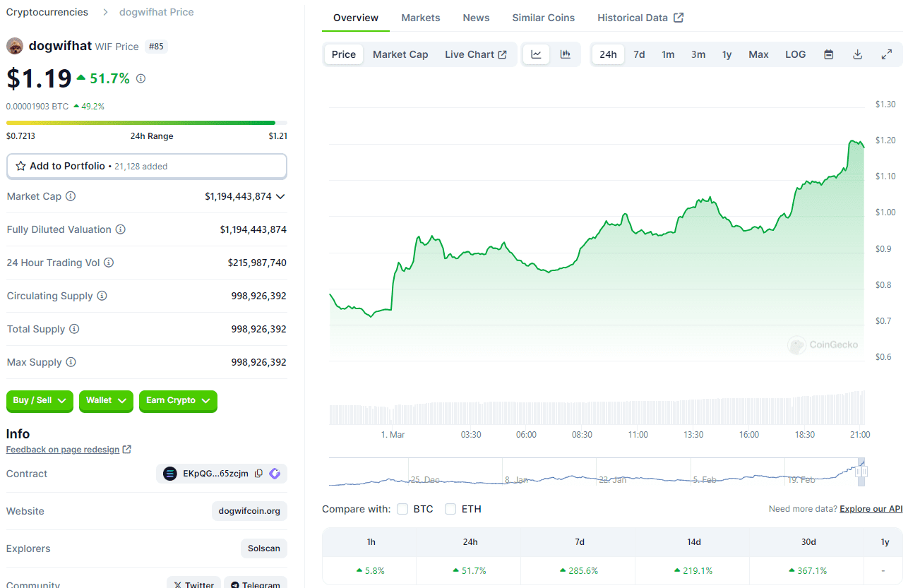Click the mini history navigator chart
This screenshot has height=588, width=908.
[597, 472]
